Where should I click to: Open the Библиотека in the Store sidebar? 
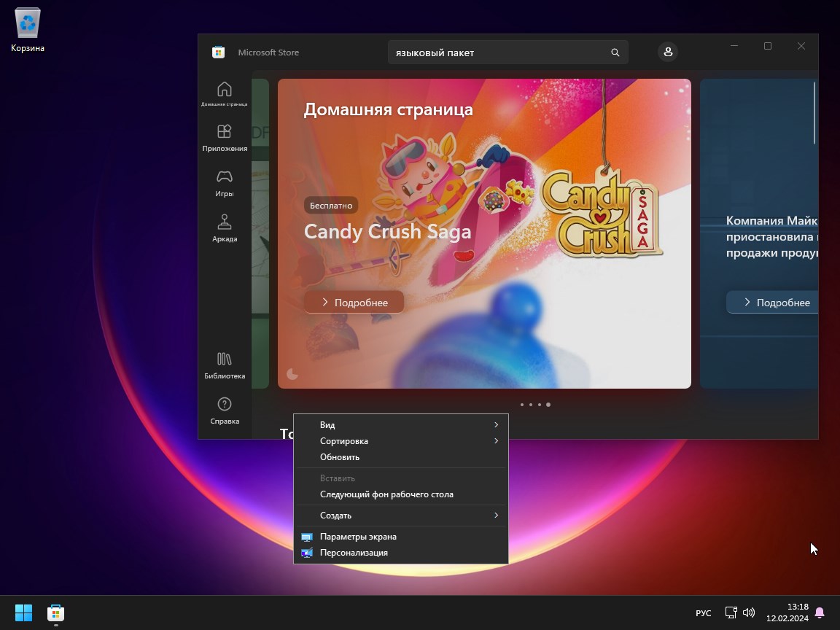pos(225,365)
